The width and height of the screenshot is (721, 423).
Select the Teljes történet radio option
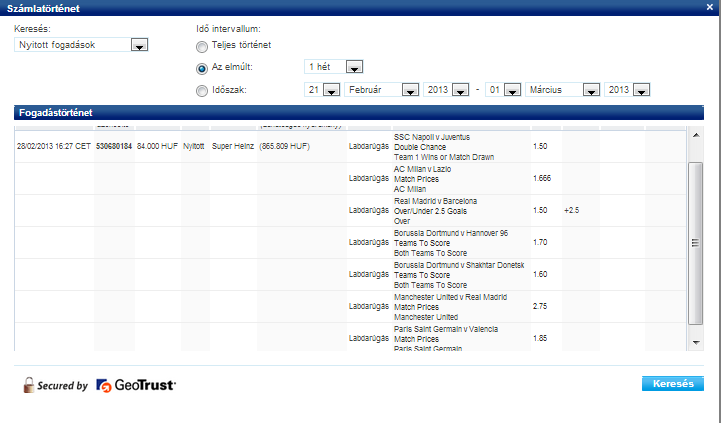(x=202, y=47)
